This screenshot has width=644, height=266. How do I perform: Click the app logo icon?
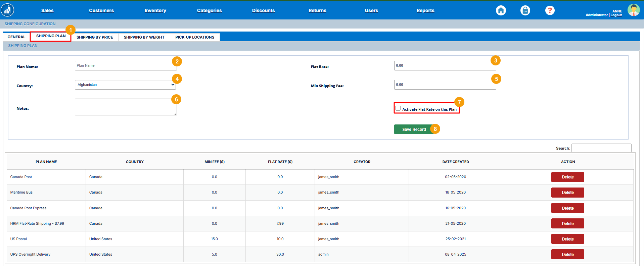[x=7, y=10]
